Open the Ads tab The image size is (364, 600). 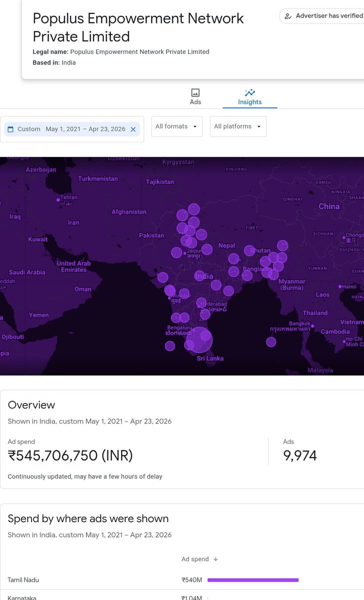click(x=195, y=97)
